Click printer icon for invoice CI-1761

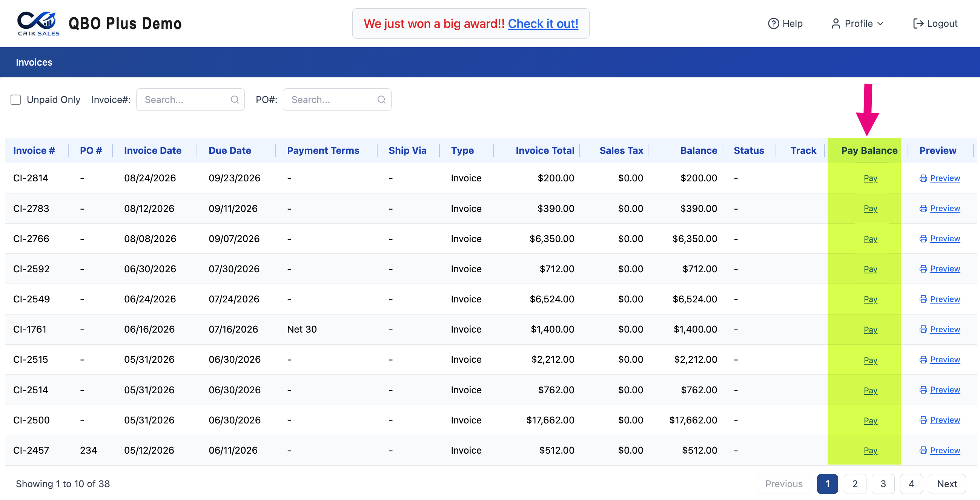click(923, 329)
